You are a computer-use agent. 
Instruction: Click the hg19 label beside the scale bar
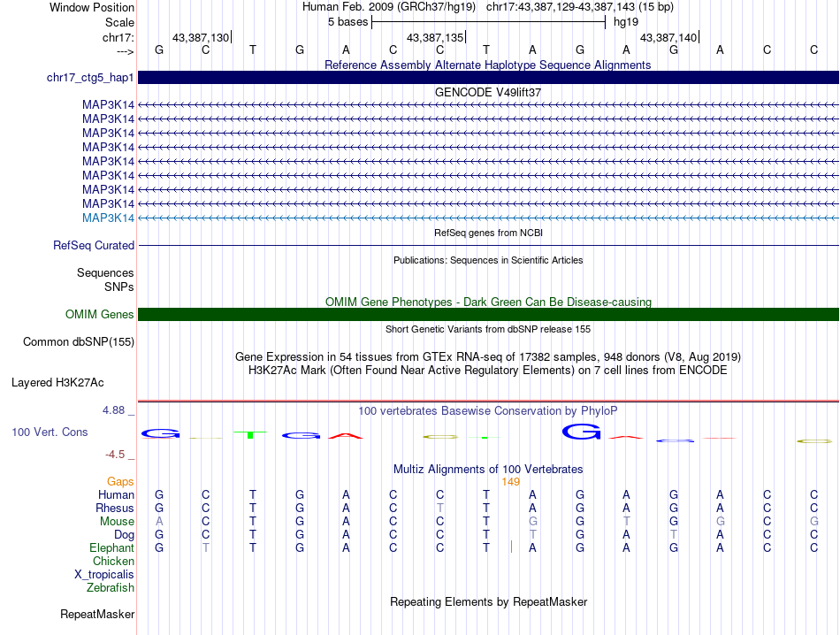coord(626,22)
